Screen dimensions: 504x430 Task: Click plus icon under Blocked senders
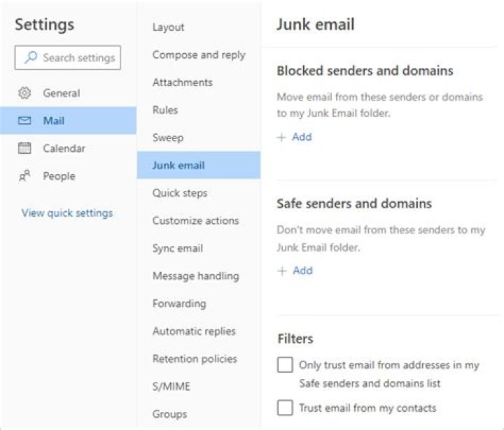tap(281, 138)
